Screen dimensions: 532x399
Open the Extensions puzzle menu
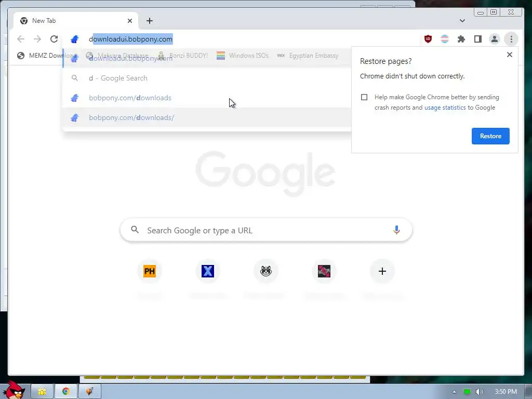[461, 39]
